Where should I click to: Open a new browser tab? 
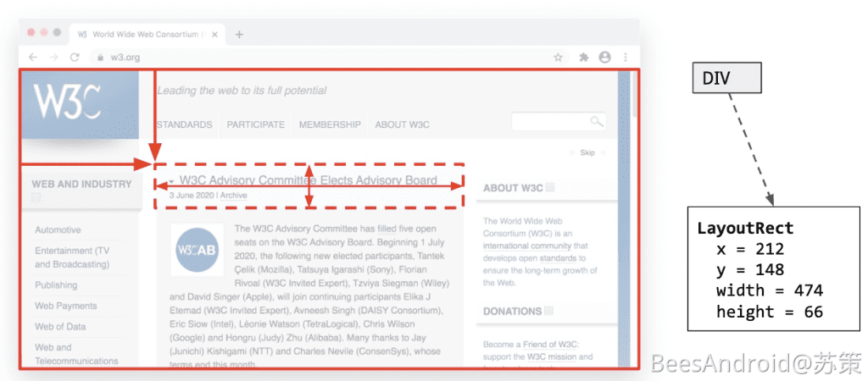[x=239, y=35]
